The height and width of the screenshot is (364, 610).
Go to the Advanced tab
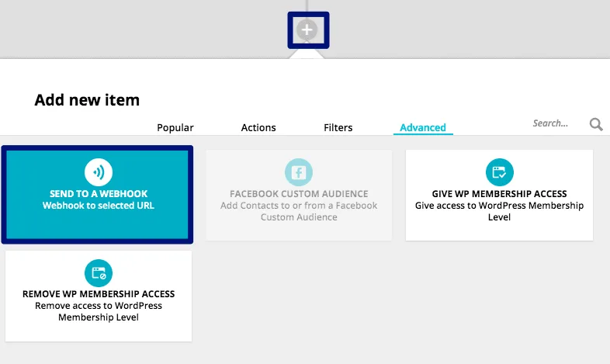point(423,128)
